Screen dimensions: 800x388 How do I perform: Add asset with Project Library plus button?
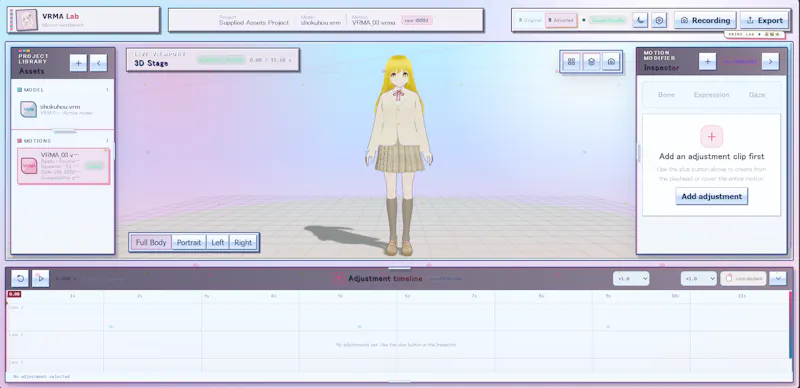(x=79, y=63)
